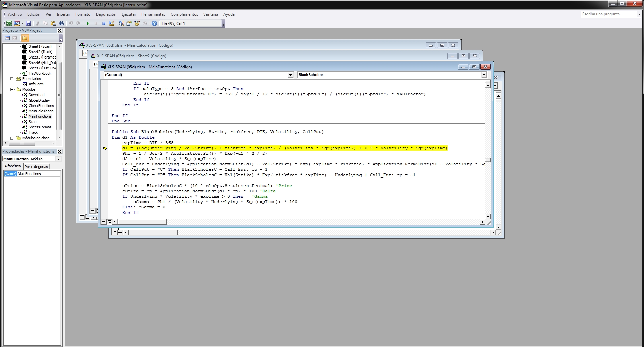
Task: Click the Properties Window toolbar icon
Action: (129, 23)
